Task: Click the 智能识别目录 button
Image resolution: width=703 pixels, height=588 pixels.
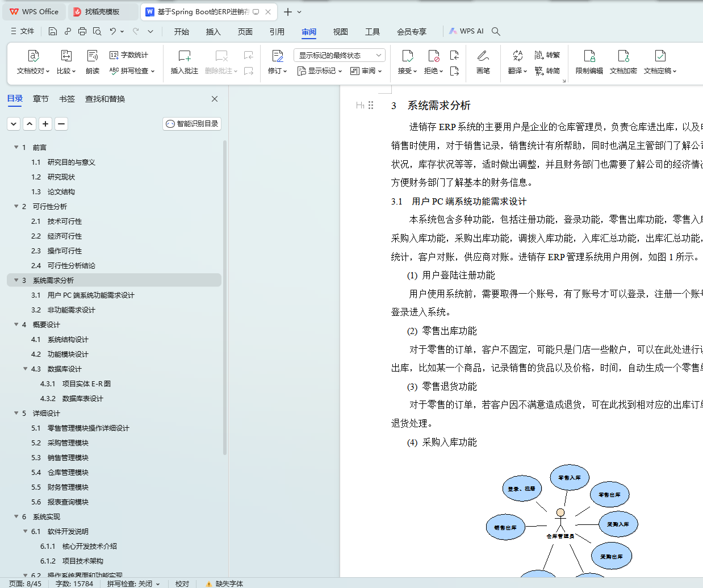Action: 192,124
